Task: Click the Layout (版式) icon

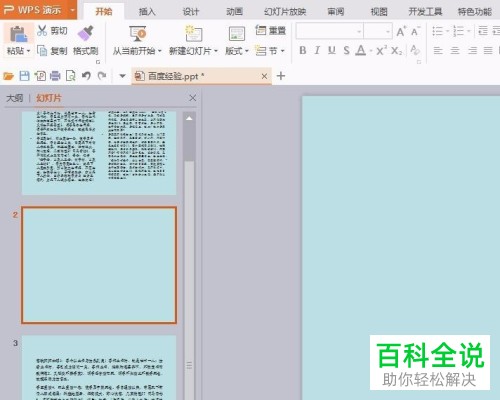Action: click(x=237, y=34)
